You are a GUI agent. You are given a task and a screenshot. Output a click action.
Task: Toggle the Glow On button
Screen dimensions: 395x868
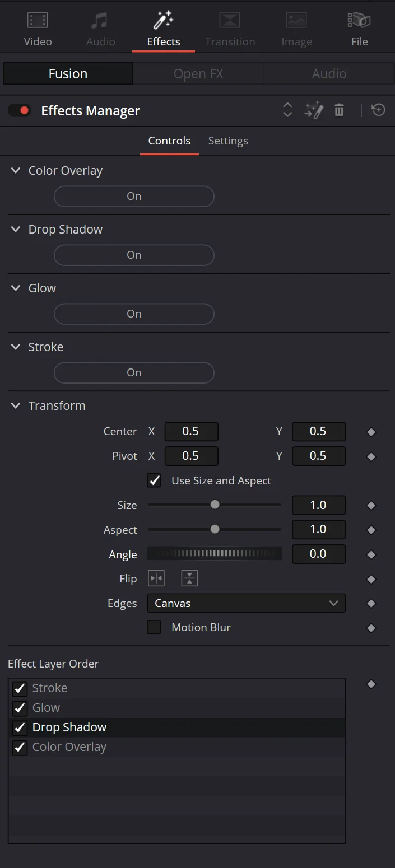click(134, 314)
